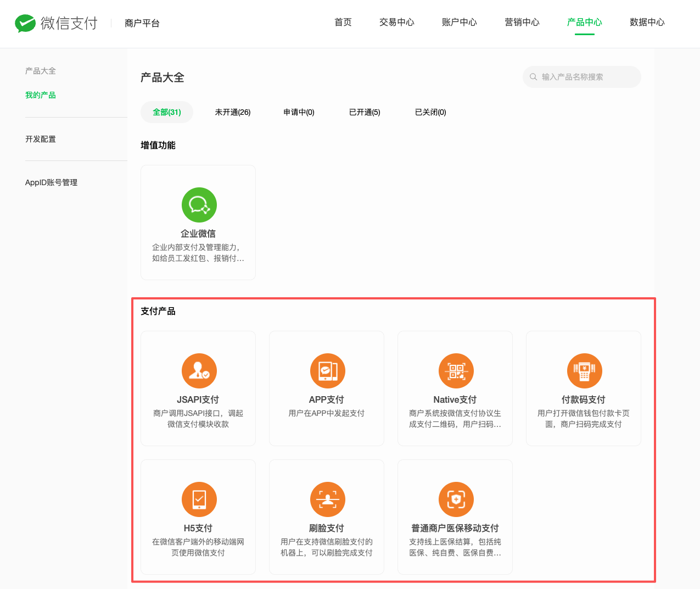The image size is (700, 589).
Task: Click the JSAPI支付 card title
Action: (198, 399)
